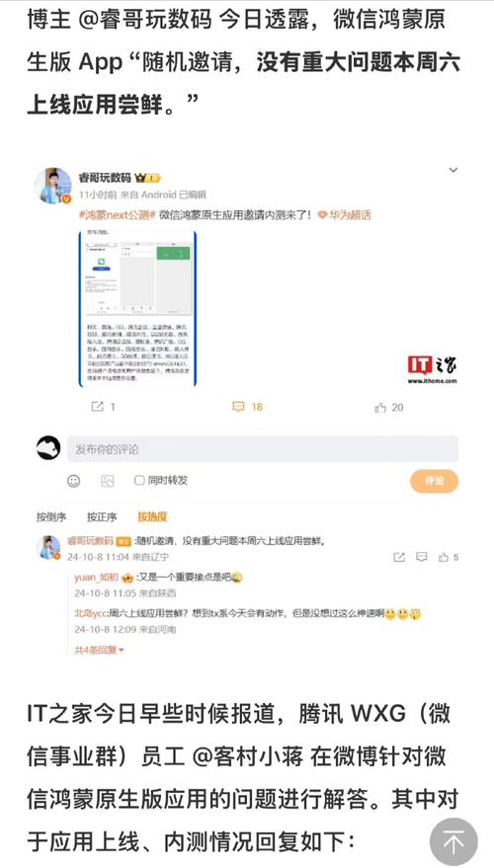The image size is (494, 868).
Task: Click the repost icon with count 1
Action: pyautogui.click(x=103, y=407)
